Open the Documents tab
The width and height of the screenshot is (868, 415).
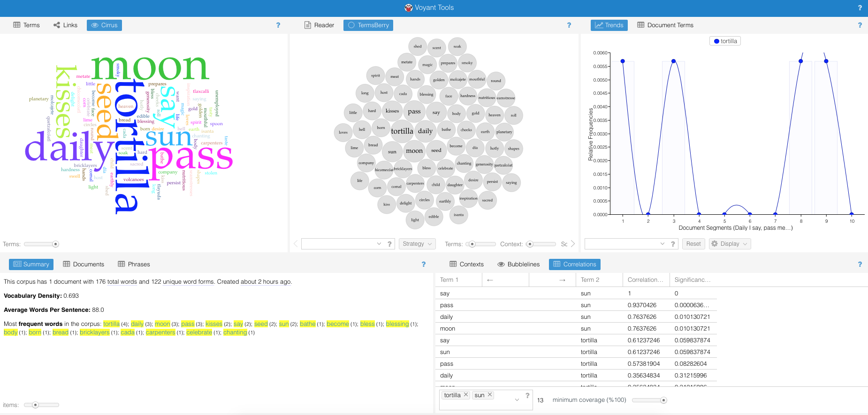click(84, 264)
